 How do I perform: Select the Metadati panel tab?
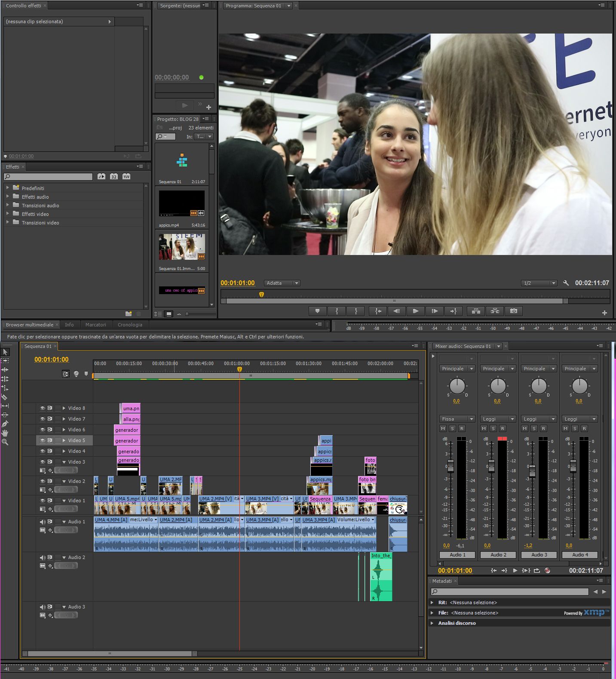coord(442,581)
